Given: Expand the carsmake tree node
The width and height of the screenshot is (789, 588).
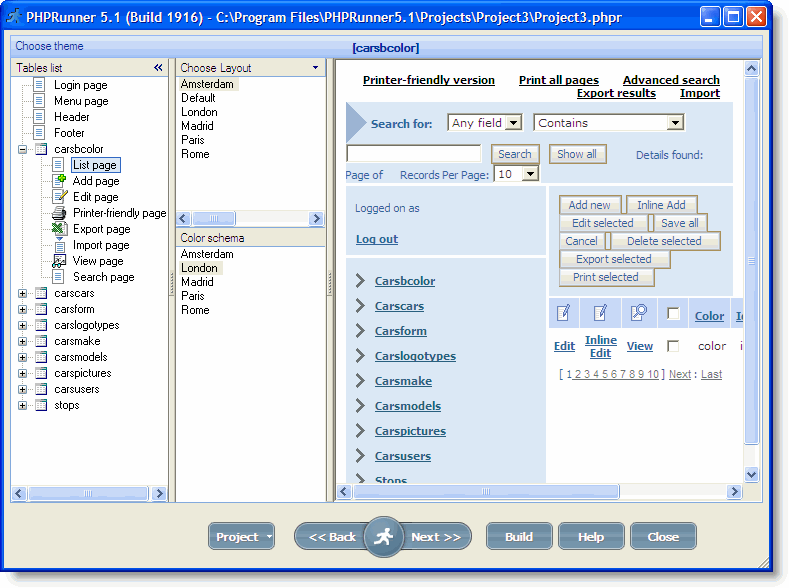Looking at the screenshot, I should click(22, 342).
